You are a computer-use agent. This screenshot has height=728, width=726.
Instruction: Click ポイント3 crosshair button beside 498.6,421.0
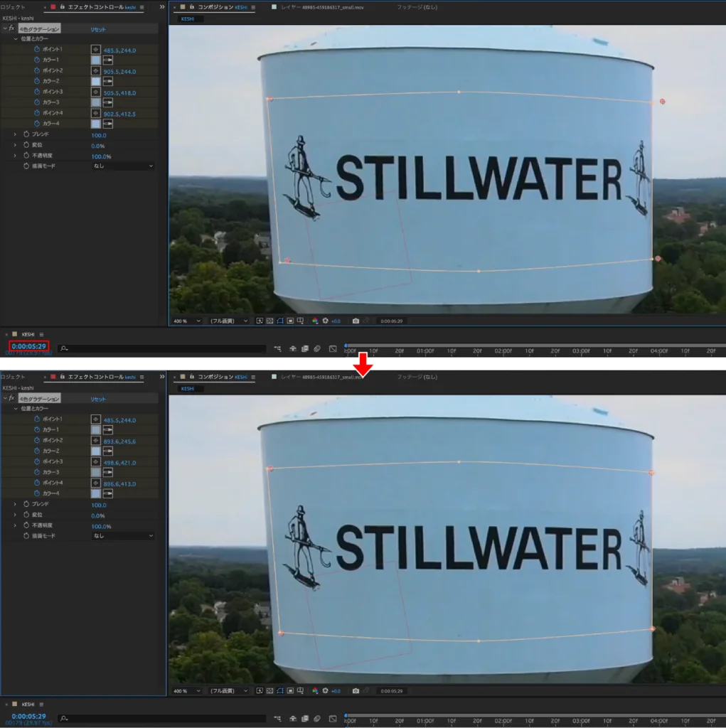pos(96,462)
